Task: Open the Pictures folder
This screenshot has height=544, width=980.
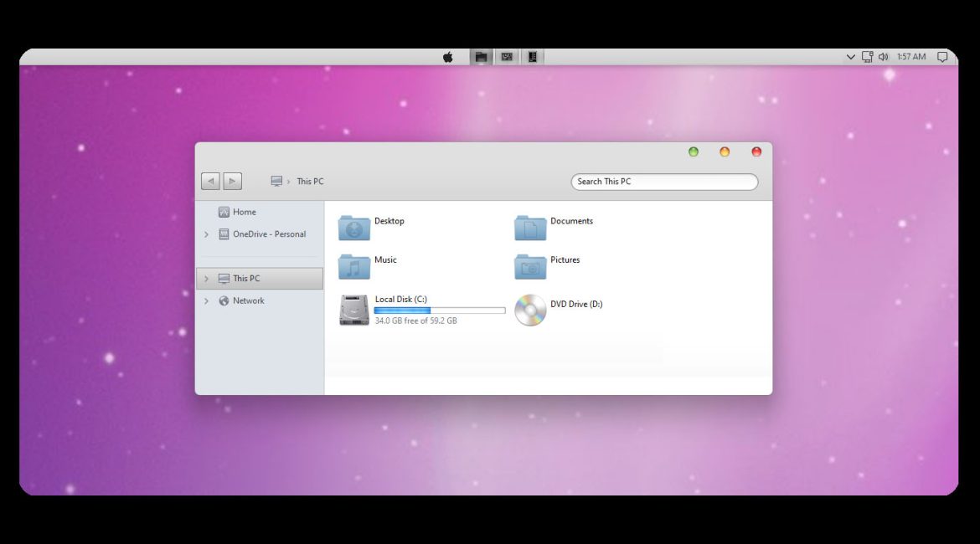Action: click(530, 266)
